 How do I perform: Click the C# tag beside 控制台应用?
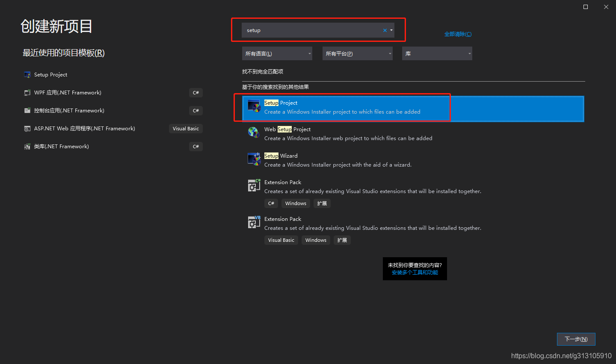[196, 111]
